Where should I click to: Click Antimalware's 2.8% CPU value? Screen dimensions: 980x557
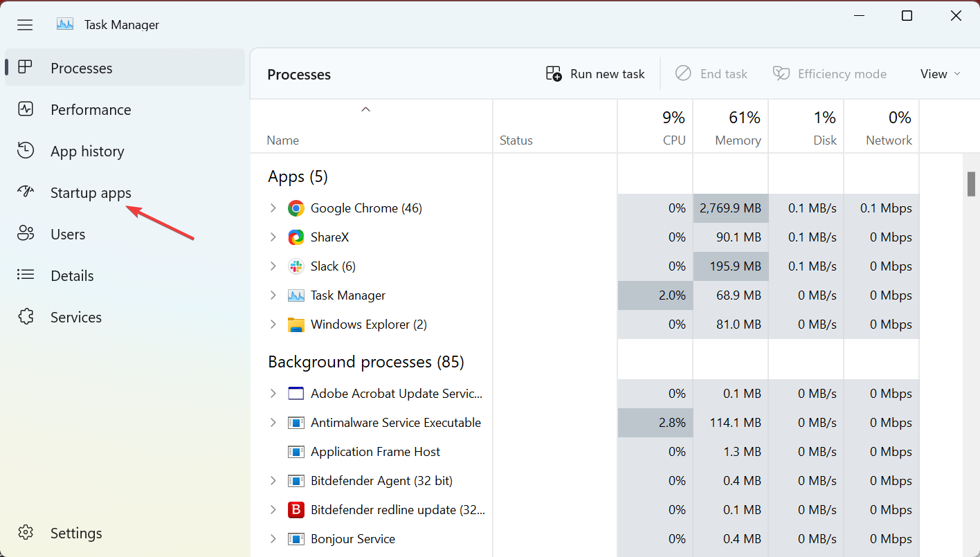pos(655,423)
